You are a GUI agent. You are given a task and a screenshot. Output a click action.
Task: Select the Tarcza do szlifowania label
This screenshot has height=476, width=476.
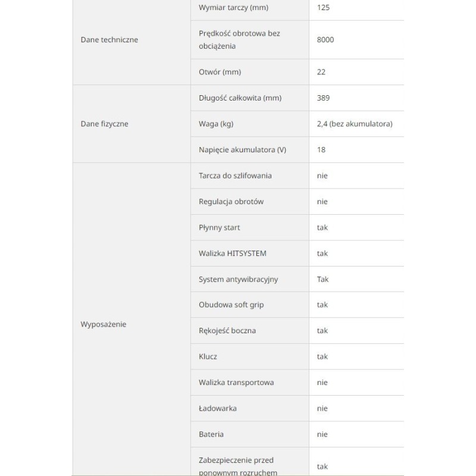[x=236, y=176]
